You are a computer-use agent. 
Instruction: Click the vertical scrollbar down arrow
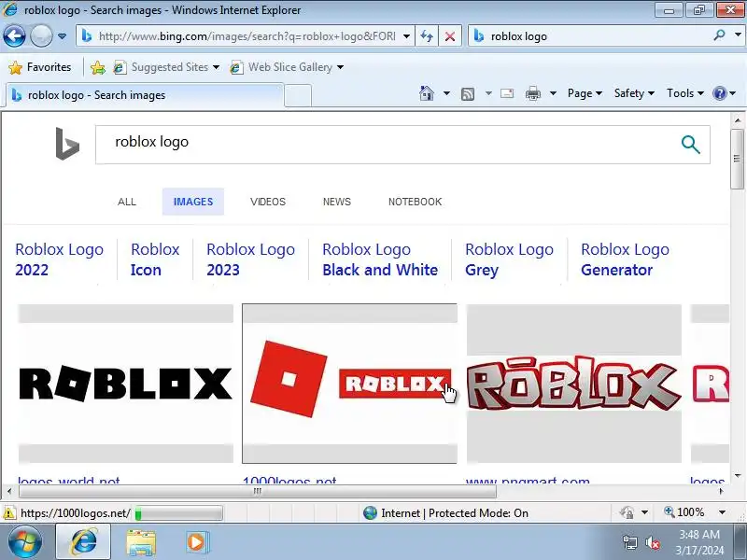pyautogui.click(x=737, y=475)
